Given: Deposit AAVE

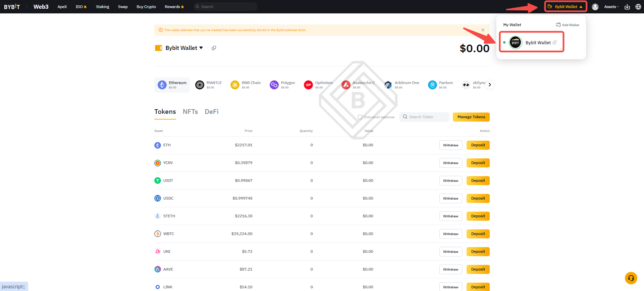Looking at the screenshot, I should 478,270.
